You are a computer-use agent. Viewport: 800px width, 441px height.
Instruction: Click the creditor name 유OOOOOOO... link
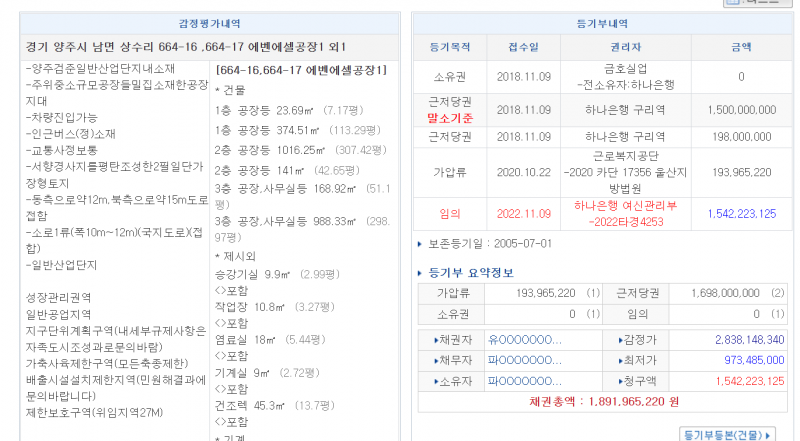coord(524,340)
